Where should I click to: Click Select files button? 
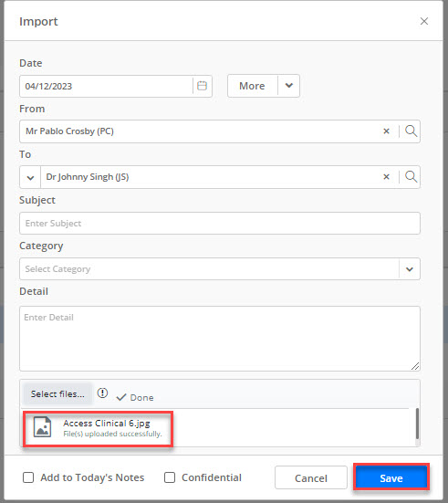pyautogui.click(x=57, y=393)
